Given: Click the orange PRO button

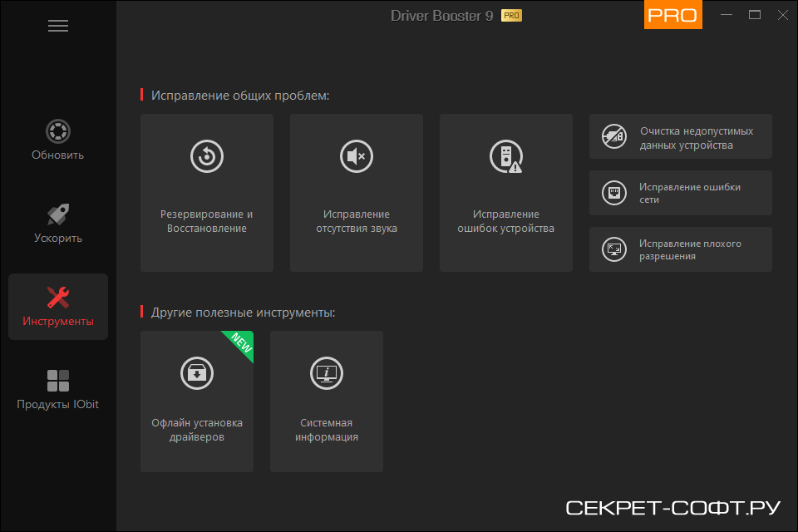Looking at the screenshot, I should pos(672,14).
